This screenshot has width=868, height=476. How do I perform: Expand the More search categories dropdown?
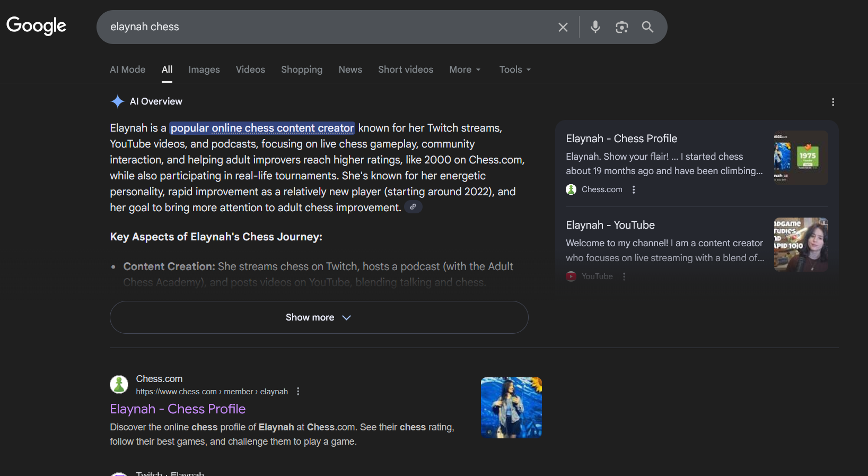pos(464,70)
